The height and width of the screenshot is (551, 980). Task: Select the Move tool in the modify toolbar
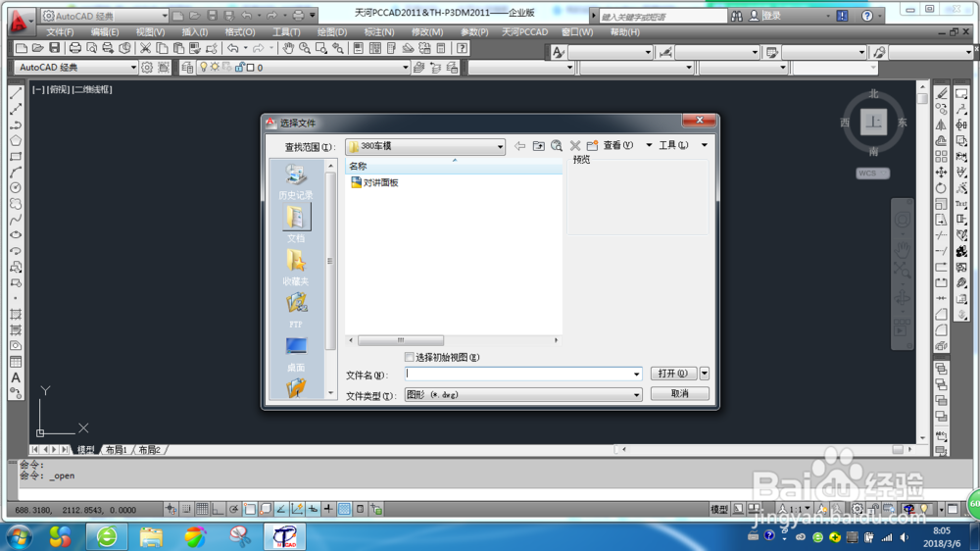pyautogui.click(x=941, y=172)
